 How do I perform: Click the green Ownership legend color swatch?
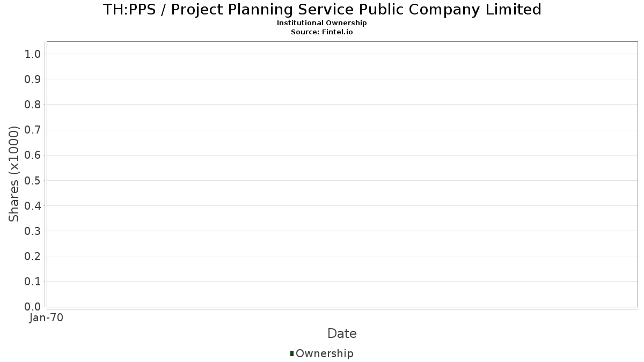(291, 353)
